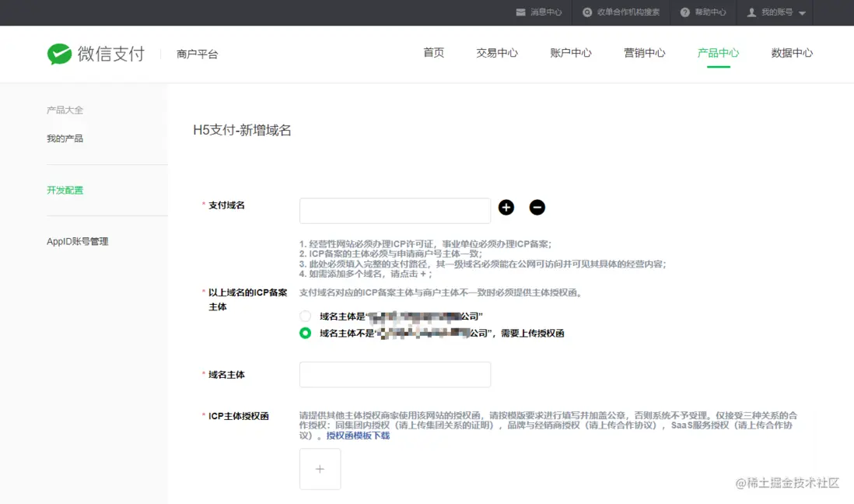Click the plus box to upload 授权函 file
Screen dimensions: 854x504
(x=320, y=469)
